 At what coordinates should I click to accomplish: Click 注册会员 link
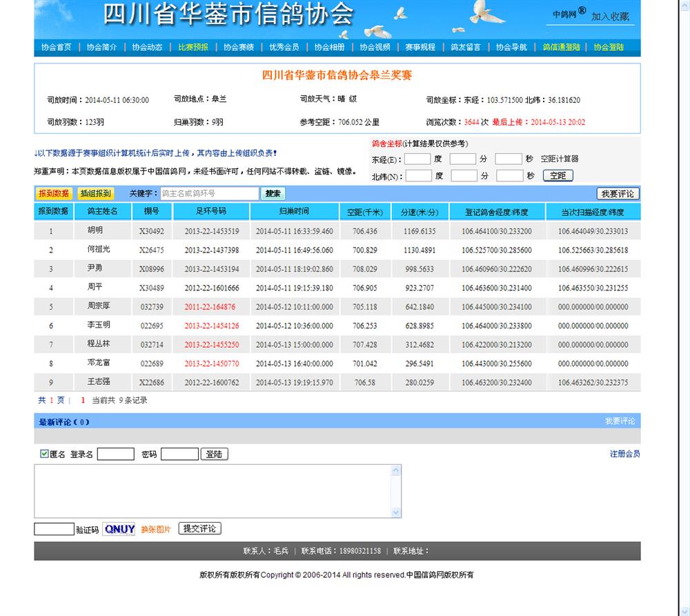(x=624, y=454)
